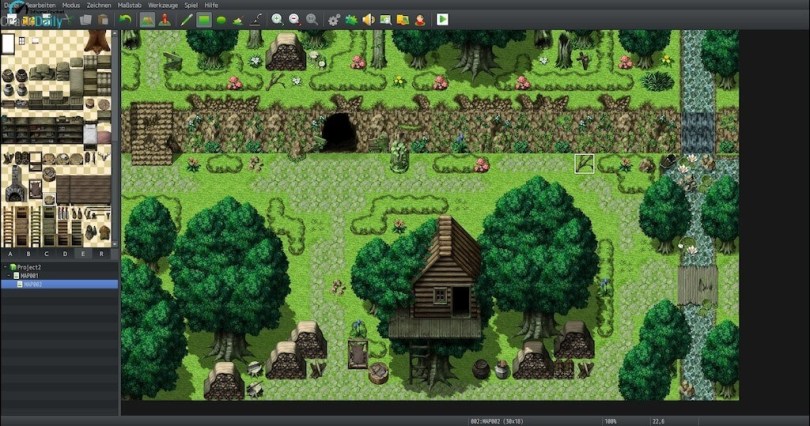
Task: Zoom in on the map
Action: tap(277, 20)
